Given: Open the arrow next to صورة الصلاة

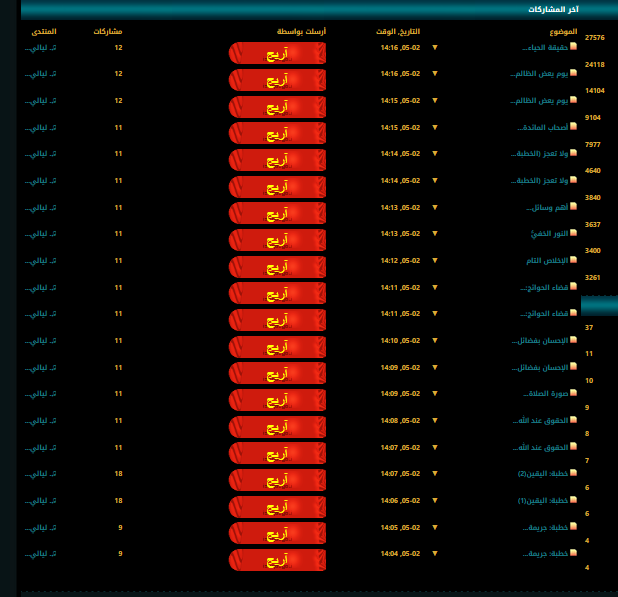Looking at the screenshot, I should (435, 393).
